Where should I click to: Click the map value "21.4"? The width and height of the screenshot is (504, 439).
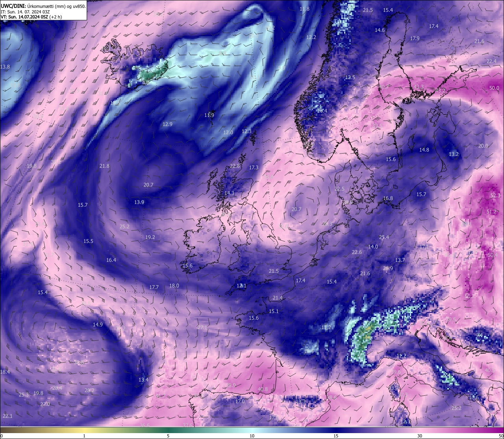pyautogui.click(x=277, y=298)
